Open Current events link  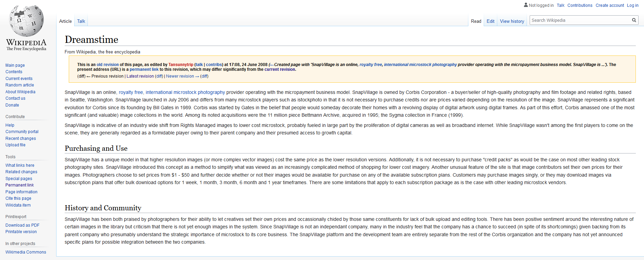(x=19, y=79)
